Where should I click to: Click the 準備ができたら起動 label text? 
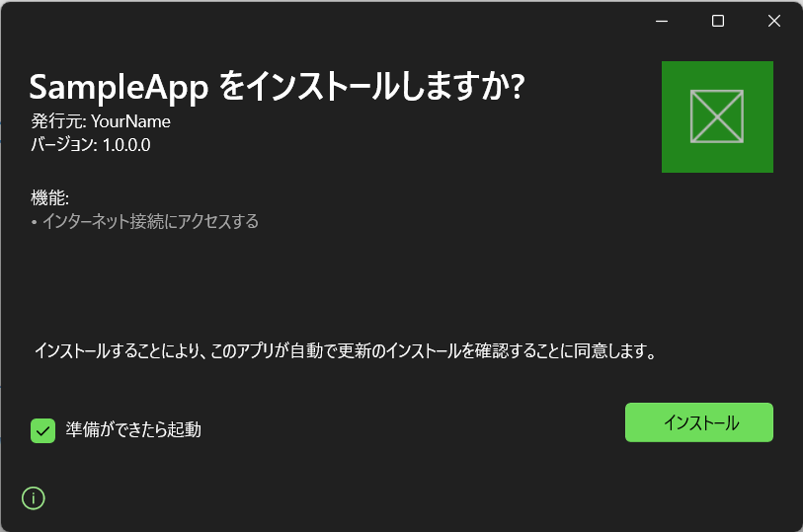(133, 429)
